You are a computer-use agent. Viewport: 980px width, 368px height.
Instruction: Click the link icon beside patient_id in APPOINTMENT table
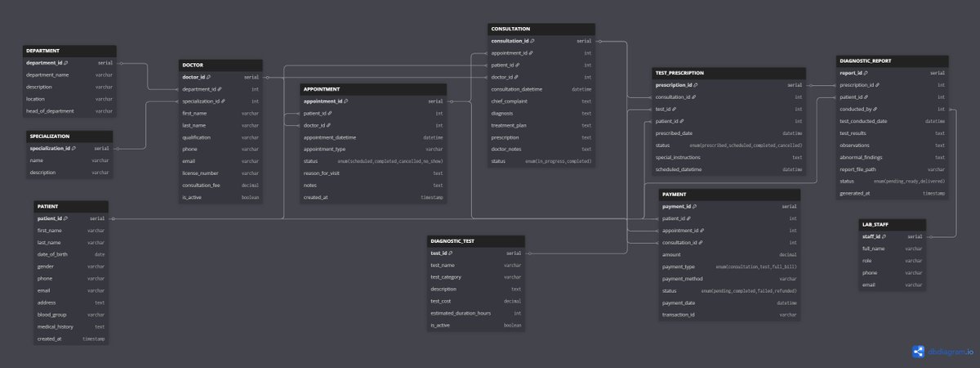[x=328, y=114]
